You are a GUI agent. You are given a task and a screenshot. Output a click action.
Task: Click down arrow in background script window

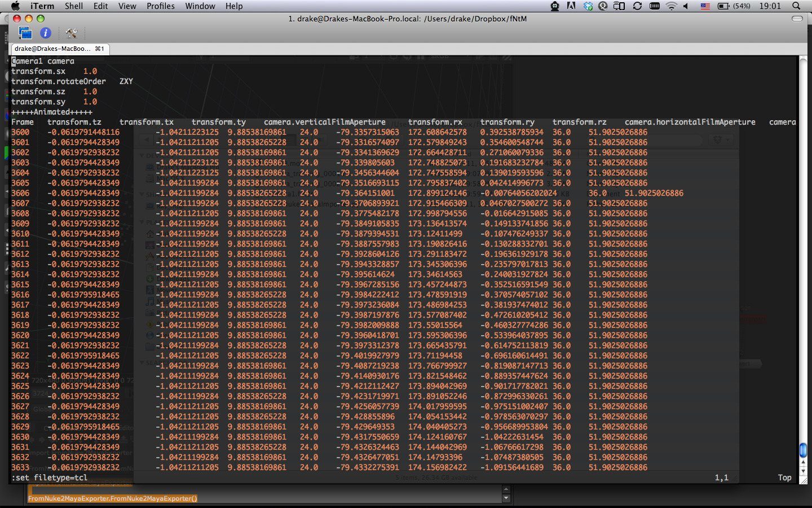click(x=506, y=498)
